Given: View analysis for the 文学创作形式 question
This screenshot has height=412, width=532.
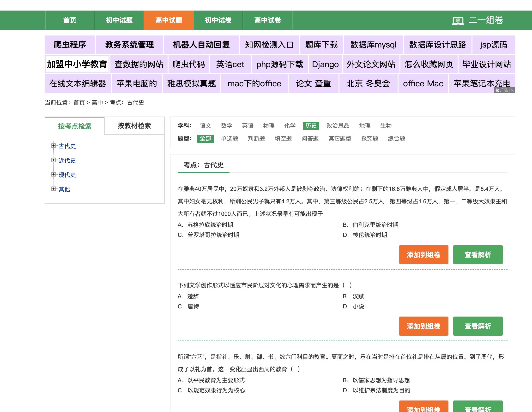Looking at the screenshot, I should [478, 326].
